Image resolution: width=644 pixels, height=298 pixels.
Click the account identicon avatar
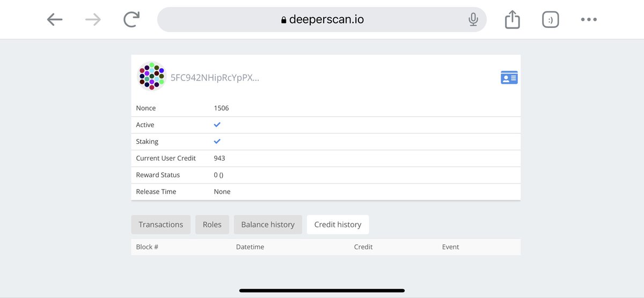[152, 76]
